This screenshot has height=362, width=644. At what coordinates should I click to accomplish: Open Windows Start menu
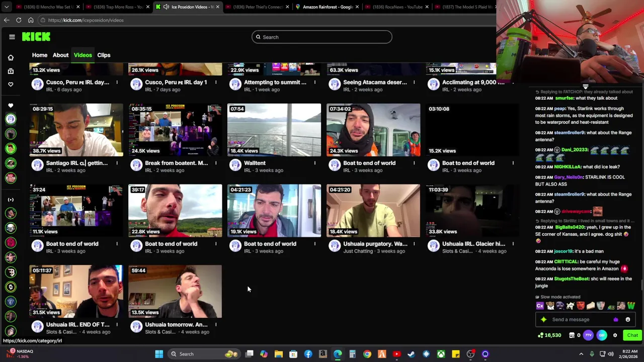[159, 354]
